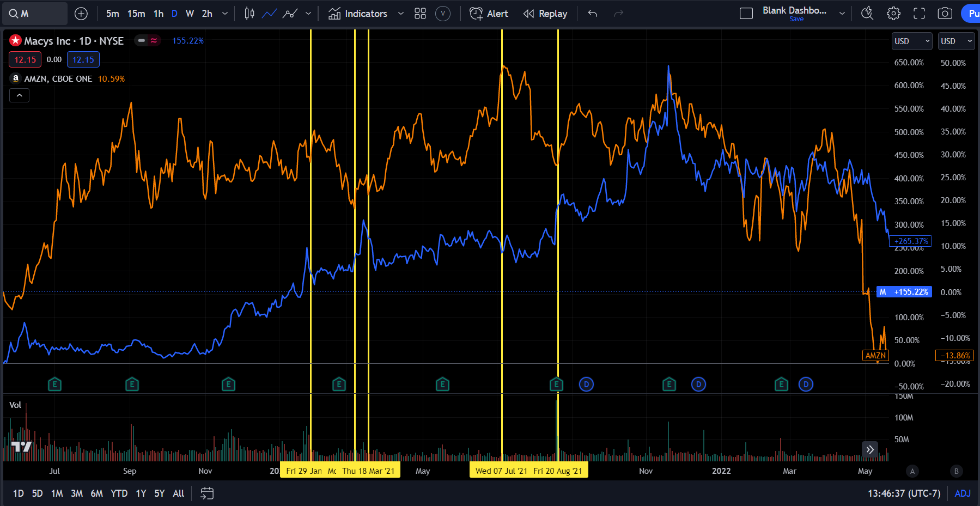Select the D daily timeframe
The height and width of the screenshot is (506, 980).
pos(174,14)
